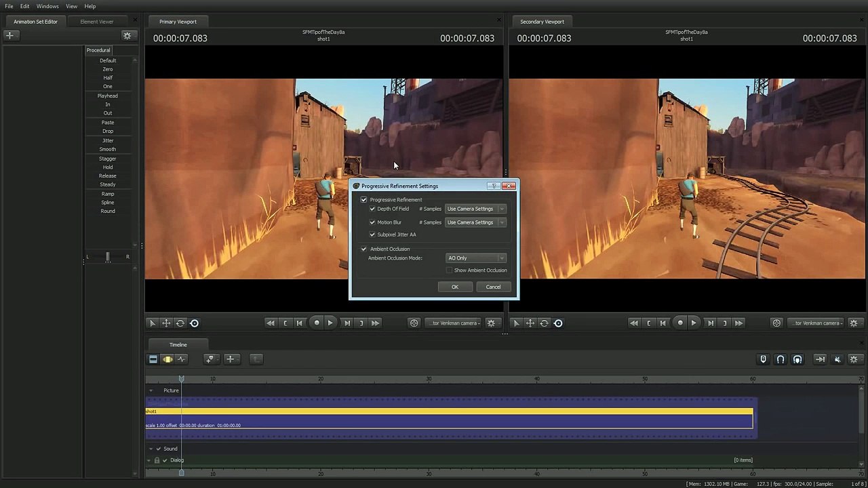Open the Ambient Occlusion Mode dropdown
This screenshot has width=868, height=488.
pyautogui.click(x=475, y=258)
